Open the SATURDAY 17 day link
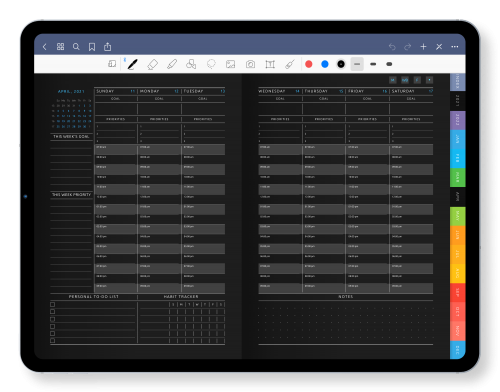The width and height of the screenshot is (500, 392). pos(412,91)
